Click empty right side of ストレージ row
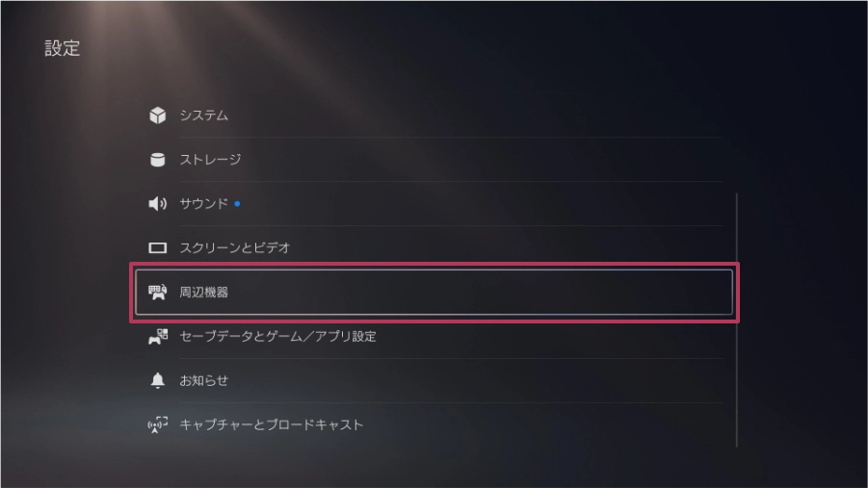Image resolution: width=868 pixels, height=488 pixels. [578, 160]
